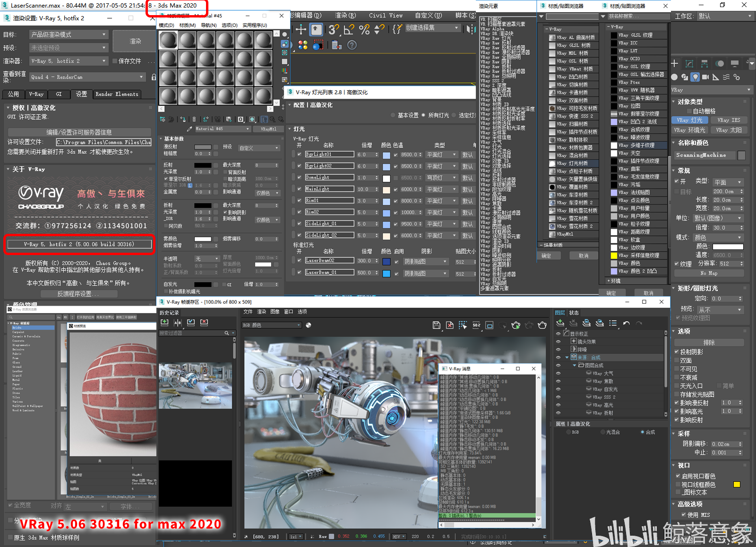The image size is (756, 547).
Task: Open the 文件 menu in V-Ray frame buffer
Action: click(x=248, y=312)
